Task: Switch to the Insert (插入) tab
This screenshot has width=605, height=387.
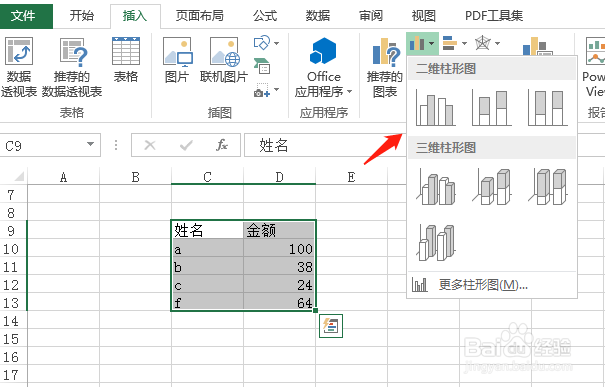Action: 135,15
